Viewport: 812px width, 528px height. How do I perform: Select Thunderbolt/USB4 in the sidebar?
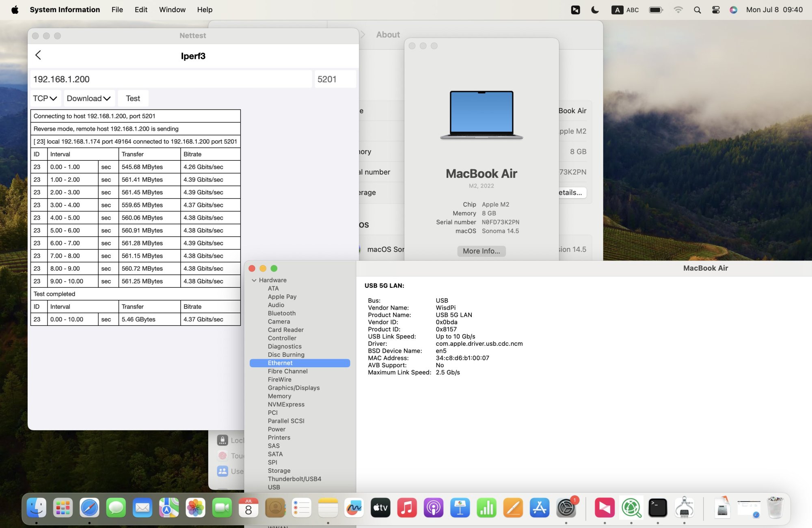(x=294, y=479)
